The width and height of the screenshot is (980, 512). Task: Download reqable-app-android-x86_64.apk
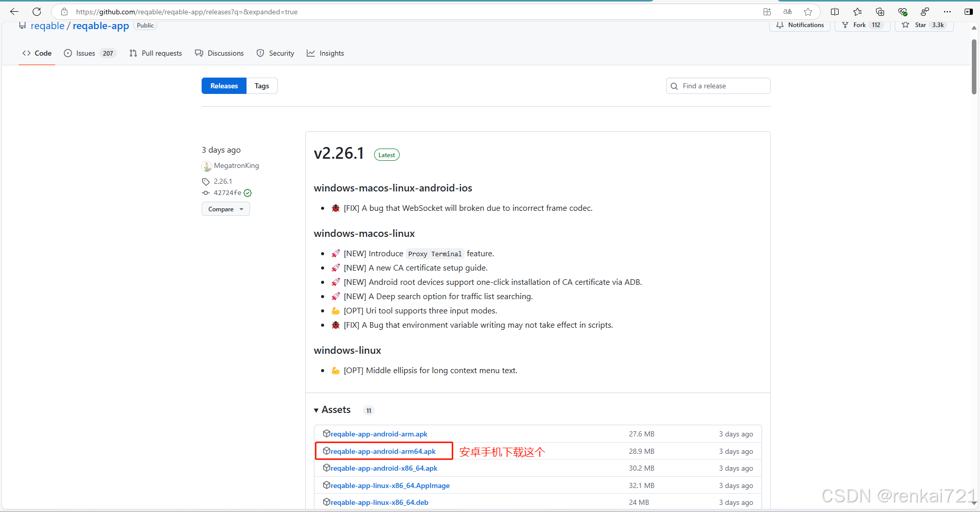[x=384, y=468]
